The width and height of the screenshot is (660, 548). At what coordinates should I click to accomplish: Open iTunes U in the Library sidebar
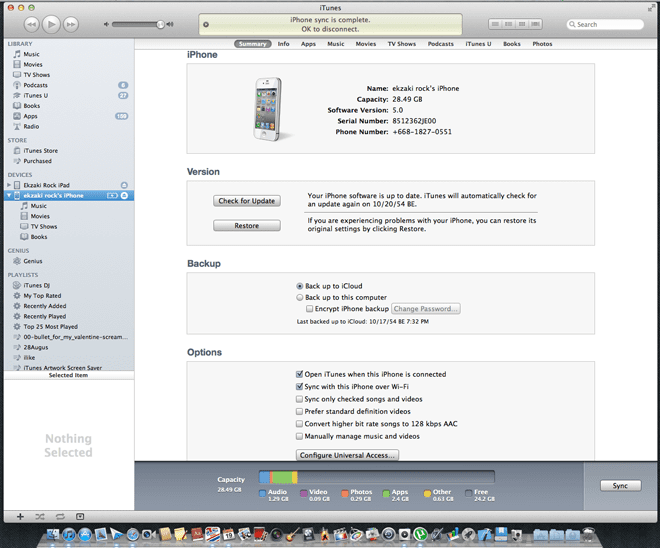tap(35, 95)
